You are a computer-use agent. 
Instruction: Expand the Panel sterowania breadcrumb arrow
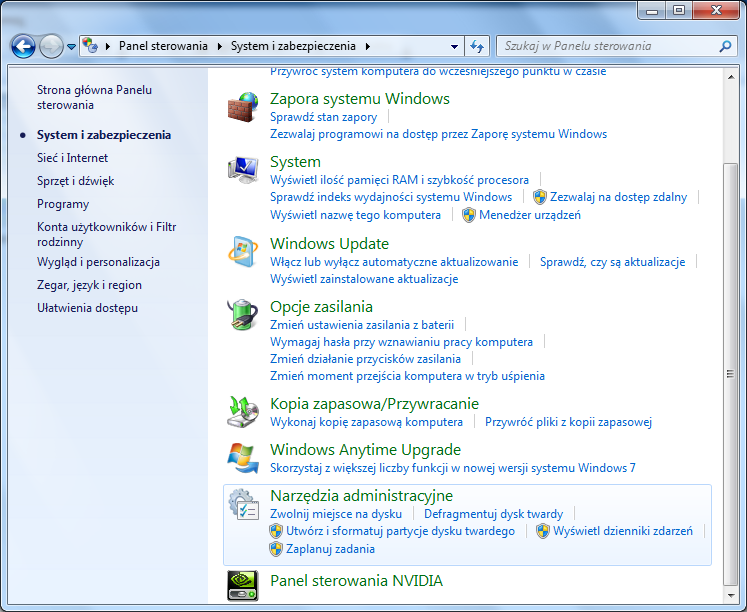tap(220, 46)
